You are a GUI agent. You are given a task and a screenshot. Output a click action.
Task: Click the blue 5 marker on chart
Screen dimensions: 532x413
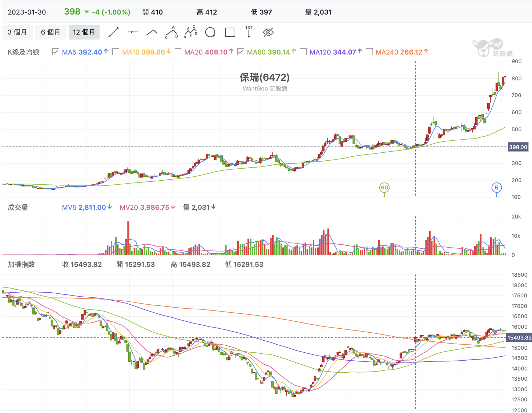[497, 188]
